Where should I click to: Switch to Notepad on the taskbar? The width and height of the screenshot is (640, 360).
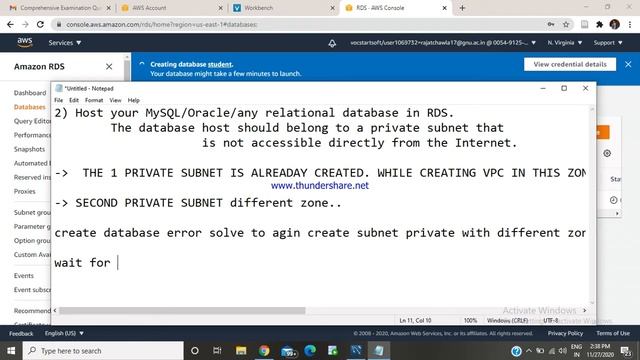click(x=379, y=351)
